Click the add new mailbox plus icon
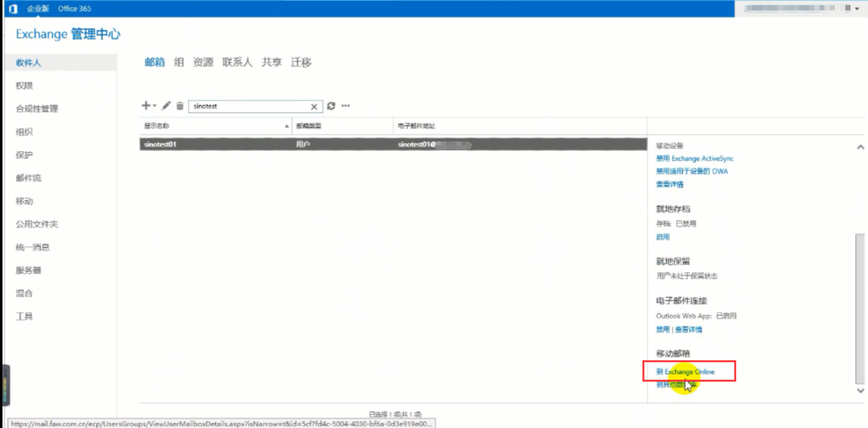Screen dimensions: 868x428 [x=146, y=106]
